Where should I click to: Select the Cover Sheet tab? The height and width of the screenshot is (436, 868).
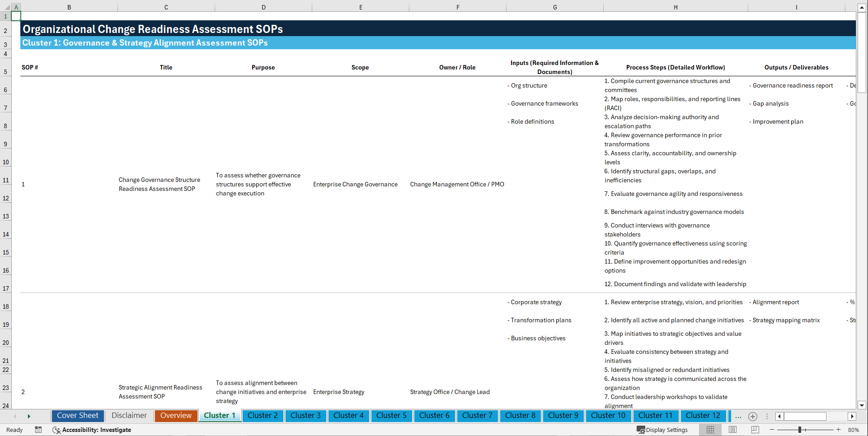77,416
